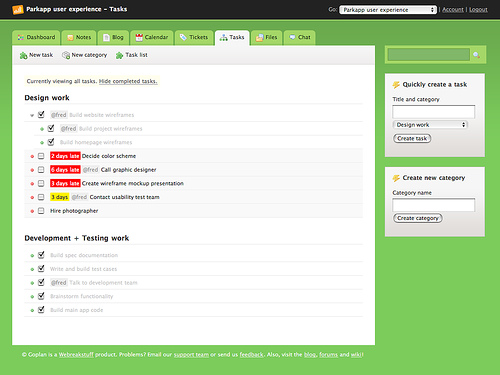Click the support team footer link
The width and height of the screenshot is (500, 375).
coord(191,355)
